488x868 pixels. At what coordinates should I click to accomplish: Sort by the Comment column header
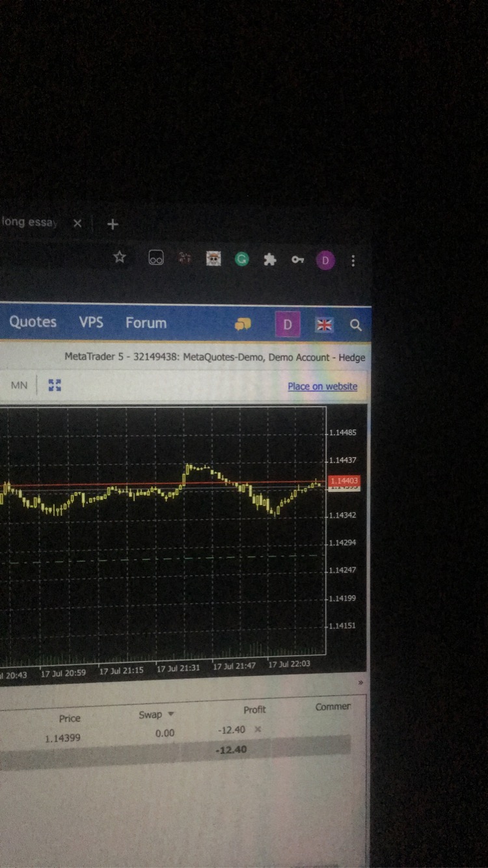[333, 707]
